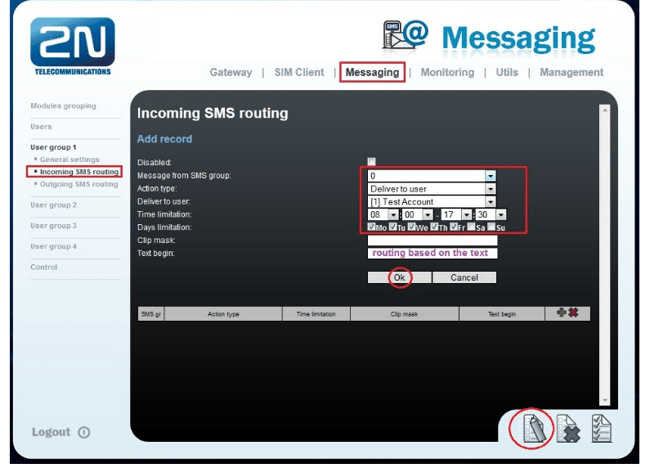This screenshot has width=650, height=468.
Task: Open Control in sidebar
Action: tap(44, 267)
